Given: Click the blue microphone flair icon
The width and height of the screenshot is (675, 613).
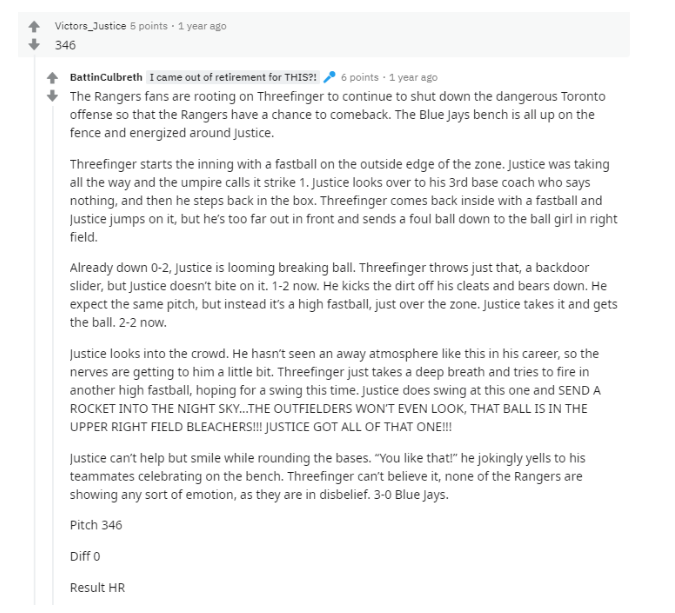Looking at the screenshot, I should click(x=329, y=77).
